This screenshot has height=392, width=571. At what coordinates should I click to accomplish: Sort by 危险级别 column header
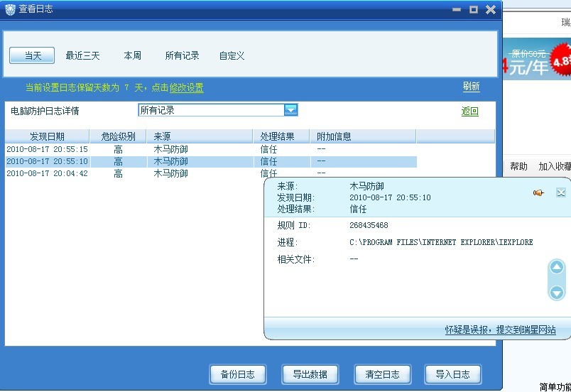[118, 136]
